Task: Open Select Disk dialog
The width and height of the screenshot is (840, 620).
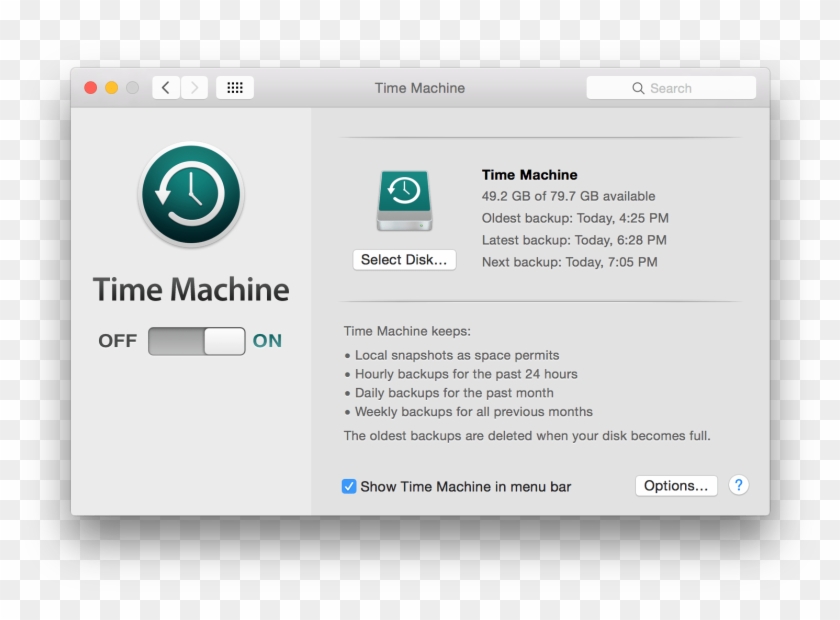Action: pos(404,259)
